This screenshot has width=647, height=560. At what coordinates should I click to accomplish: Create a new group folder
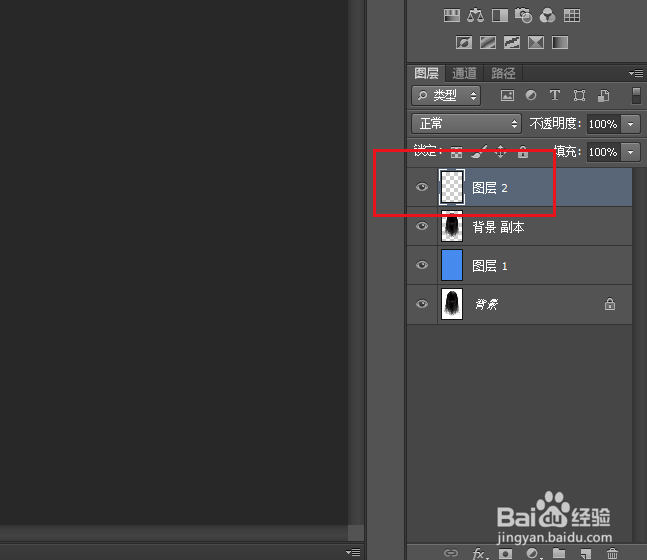click(x=559, y=553)
